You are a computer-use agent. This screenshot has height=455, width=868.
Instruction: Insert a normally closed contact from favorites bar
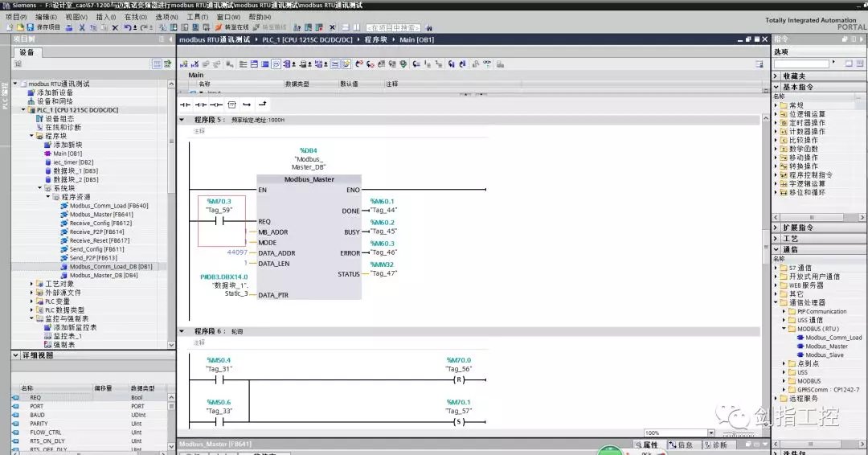click(x=201, y=104)
